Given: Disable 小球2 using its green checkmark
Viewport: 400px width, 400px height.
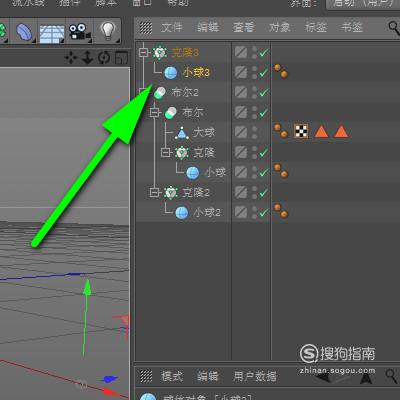Looking at the screenshot, I should point(264,212).
